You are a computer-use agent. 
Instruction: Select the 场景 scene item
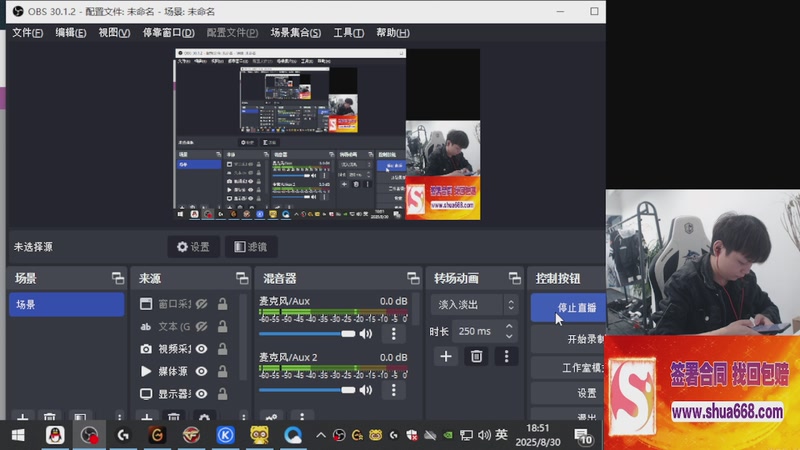coord(66,305)
